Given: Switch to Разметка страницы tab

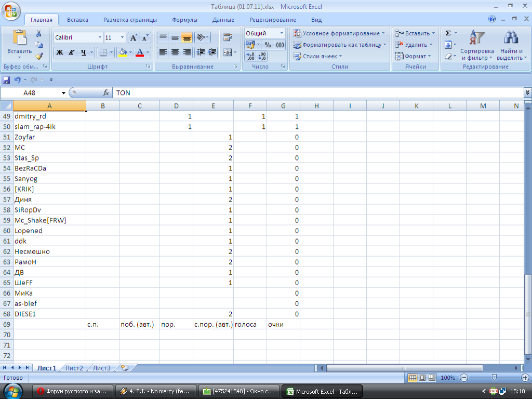Looking at the screenshot, I should [130, 20].
